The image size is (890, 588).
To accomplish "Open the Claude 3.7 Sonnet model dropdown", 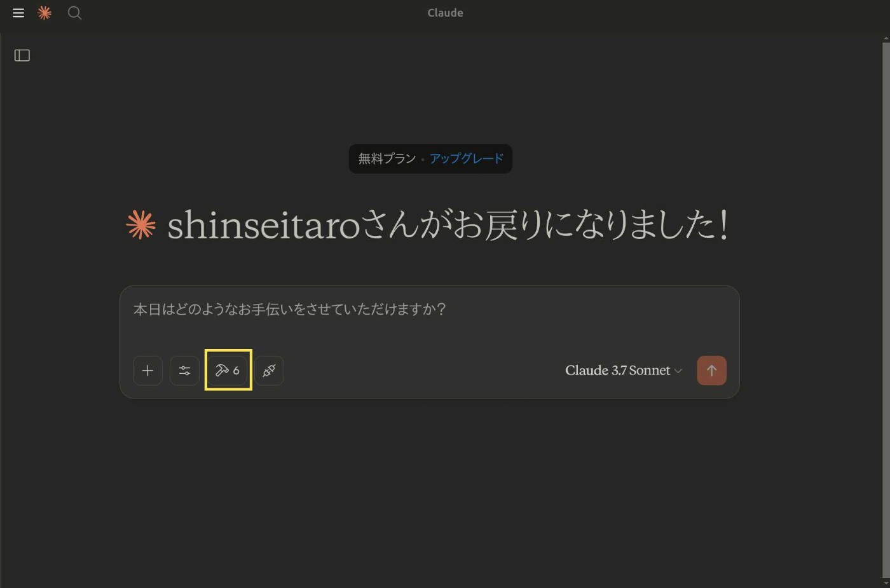I will (623, 371).
